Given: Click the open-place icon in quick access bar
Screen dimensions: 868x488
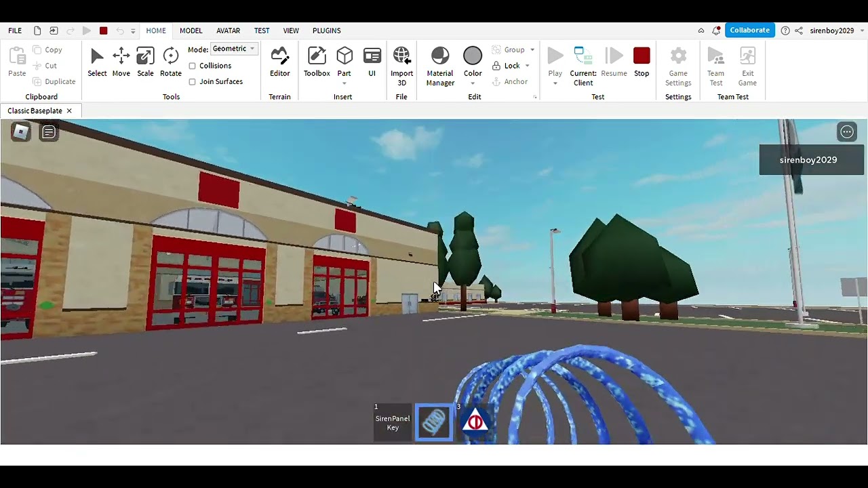Looking at the screenshot, I should (x=54, y=30).
